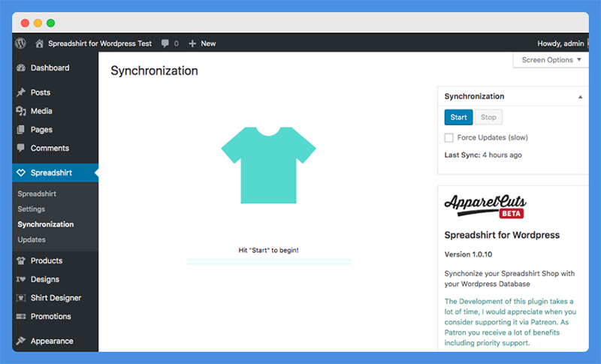Image resolution: width=601 pixels, height=364 pixels.
Task: Click the green macOS zoom button
Action: tap(50, 23)
